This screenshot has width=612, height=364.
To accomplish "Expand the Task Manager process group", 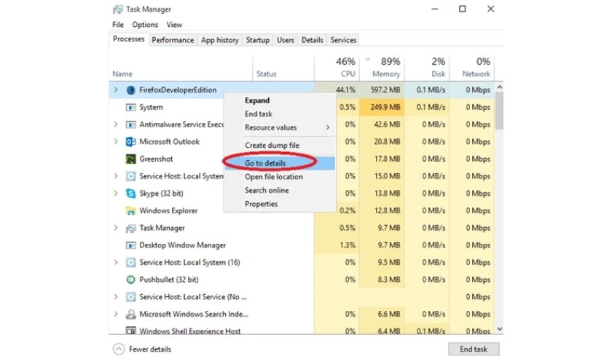I will pyautogui.click(x=116, y=227).
